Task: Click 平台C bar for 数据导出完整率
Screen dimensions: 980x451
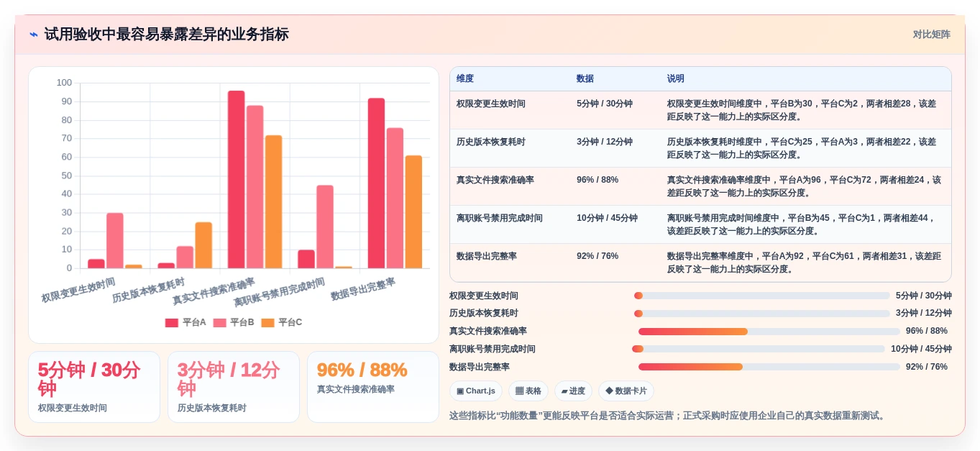Action: click(413, 212)
